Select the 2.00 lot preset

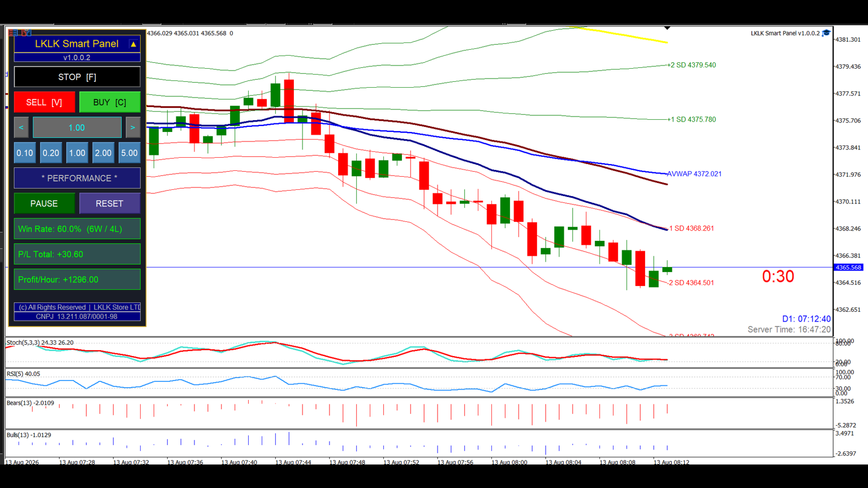(x=104, y=153)
